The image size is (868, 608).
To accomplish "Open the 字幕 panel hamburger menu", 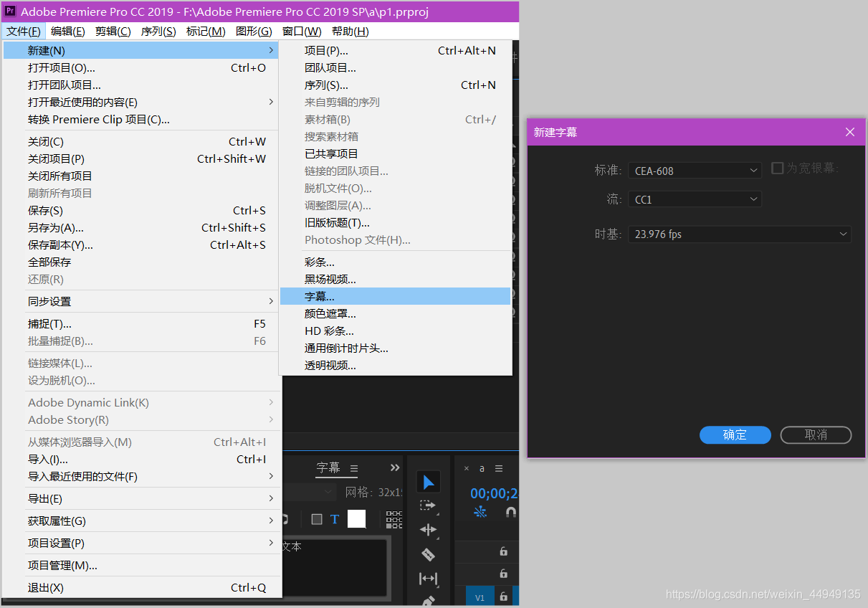I will [x=353, y=468].
